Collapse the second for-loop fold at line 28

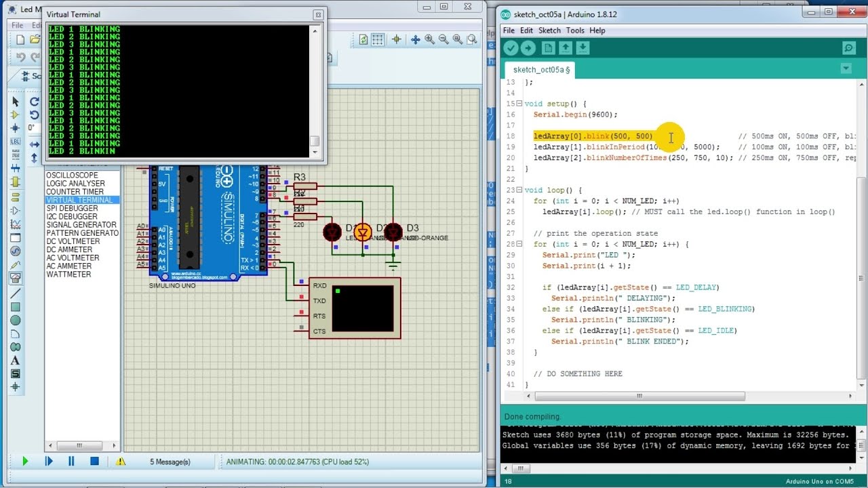pos(519,244)
